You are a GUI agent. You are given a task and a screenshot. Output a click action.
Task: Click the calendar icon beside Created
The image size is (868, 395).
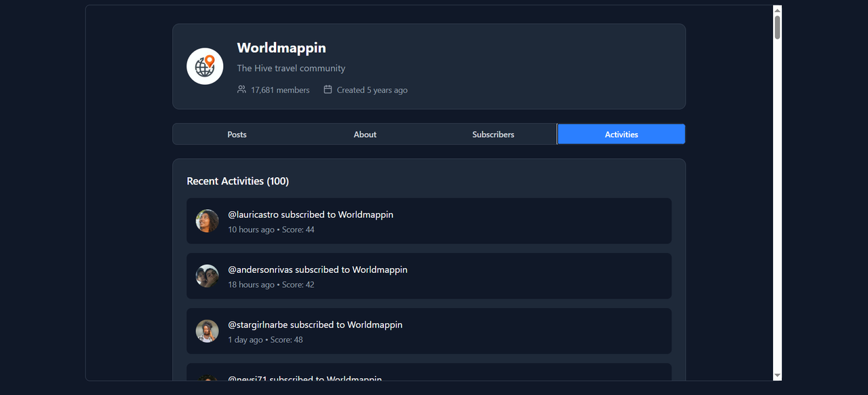coord(328,90)
